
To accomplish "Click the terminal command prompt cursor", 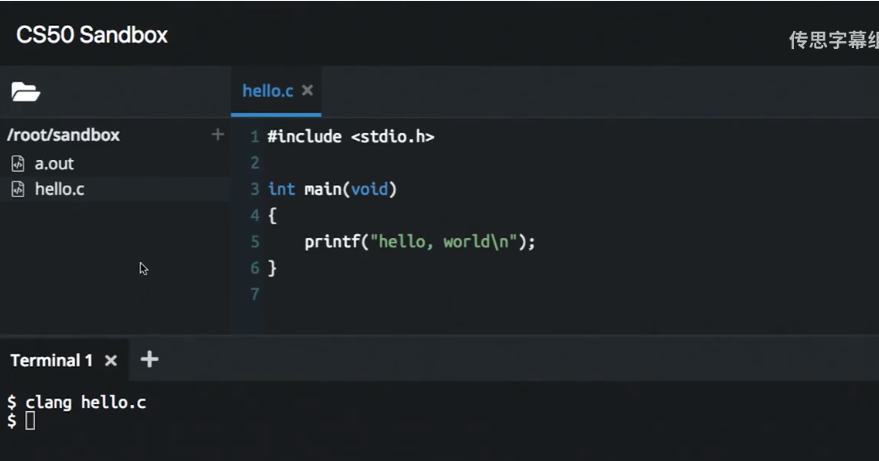I will click(30, 421).
